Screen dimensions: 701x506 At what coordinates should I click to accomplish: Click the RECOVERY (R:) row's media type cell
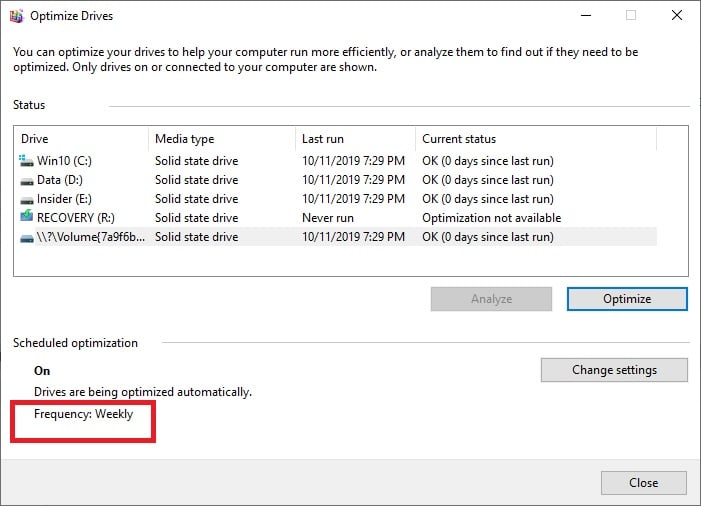pyautogui.click(x=197, y=218)
